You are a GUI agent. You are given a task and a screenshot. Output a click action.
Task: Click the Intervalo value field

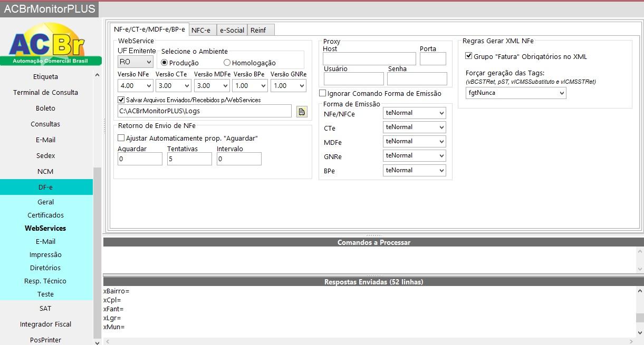click(239, 159)
